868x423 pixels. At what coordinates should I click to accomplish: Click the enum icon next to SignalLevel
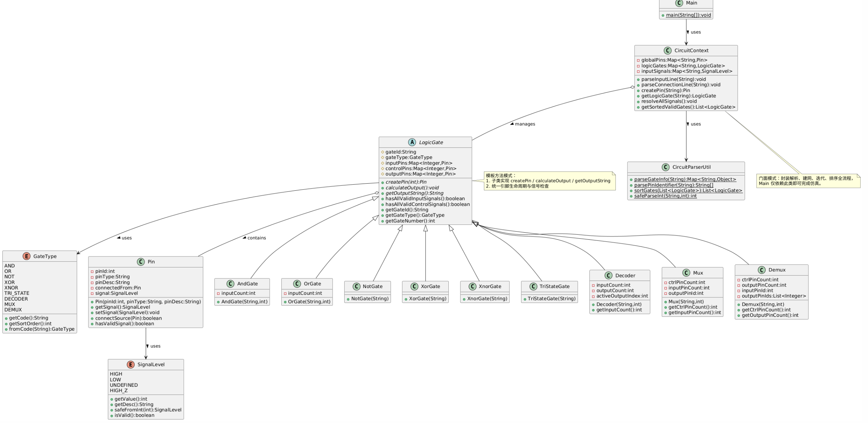click(x=130, y=364)
